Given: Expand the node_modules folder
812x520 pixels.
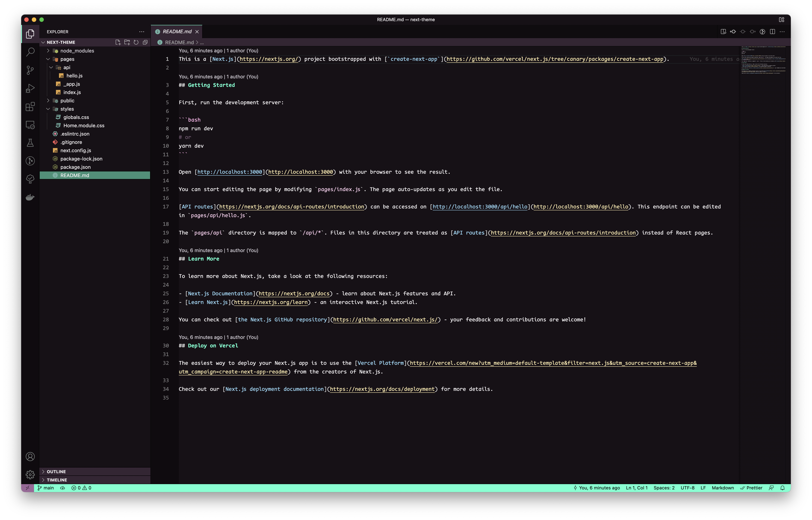Looking at the screenshot, I should (x=77, y=51).
